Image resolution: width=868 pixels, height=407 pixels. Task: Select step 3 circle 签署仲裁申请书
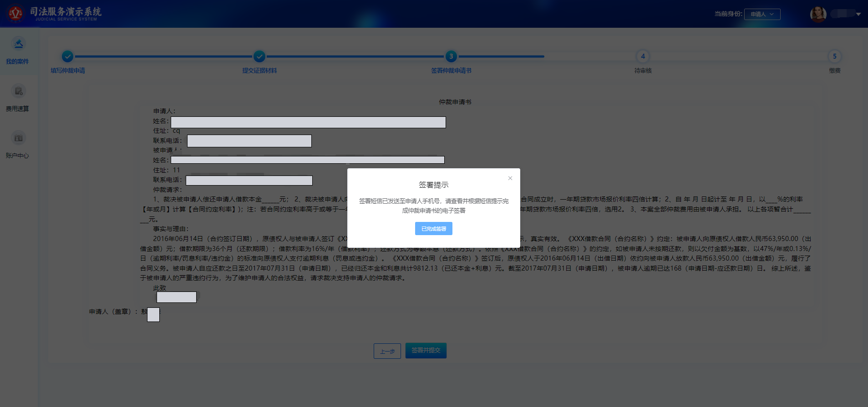pyautogui.click(x=451, y=56)
